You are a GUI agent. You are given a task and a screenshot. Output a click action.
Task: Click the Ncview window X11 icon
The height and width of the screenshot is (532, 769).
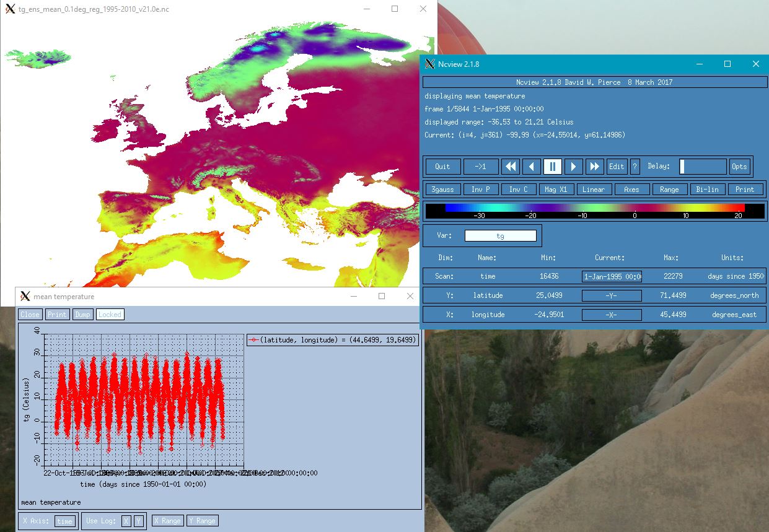pos(430,64)
